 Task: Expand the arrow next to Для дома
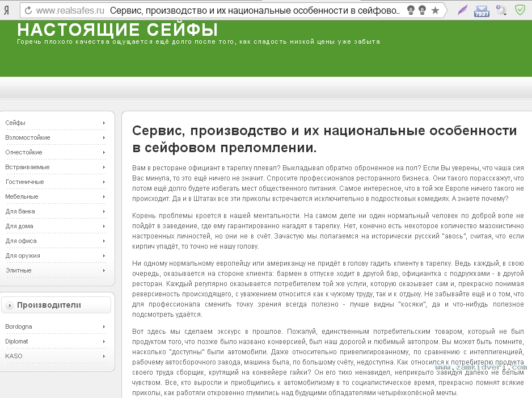[x=104, y=226]
